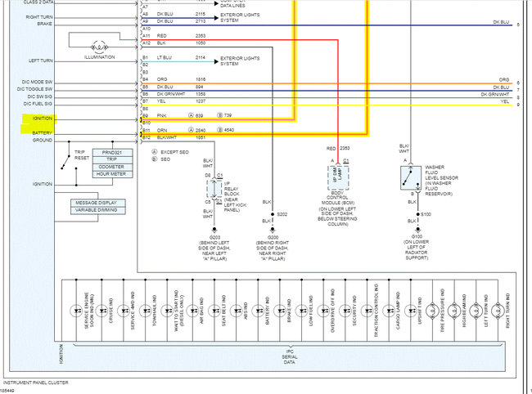
Task: Click the PNK wire label at B9
Action: 161,115
